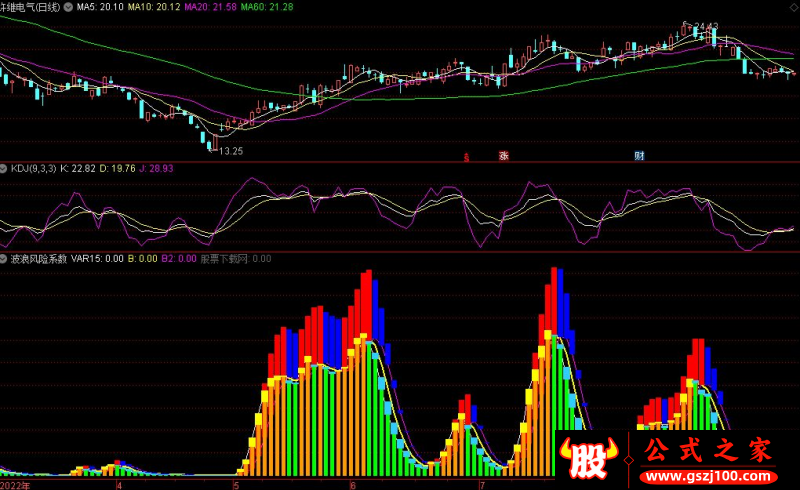This screenshot has height=490, width=800.
Task: Click the red $ dividend marker icon
Action: 466,156
